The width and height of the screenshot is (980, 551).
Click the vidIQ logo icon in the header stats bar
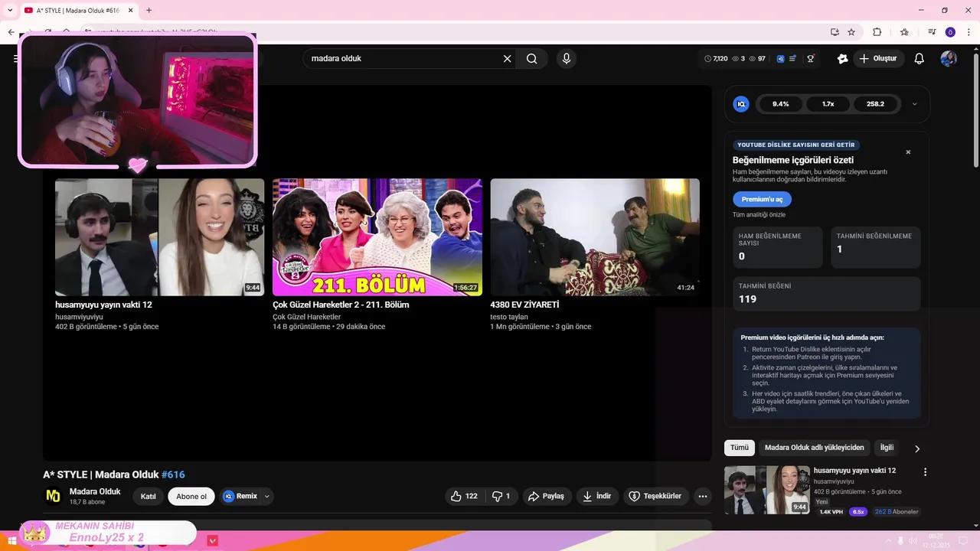coord(780,59)
